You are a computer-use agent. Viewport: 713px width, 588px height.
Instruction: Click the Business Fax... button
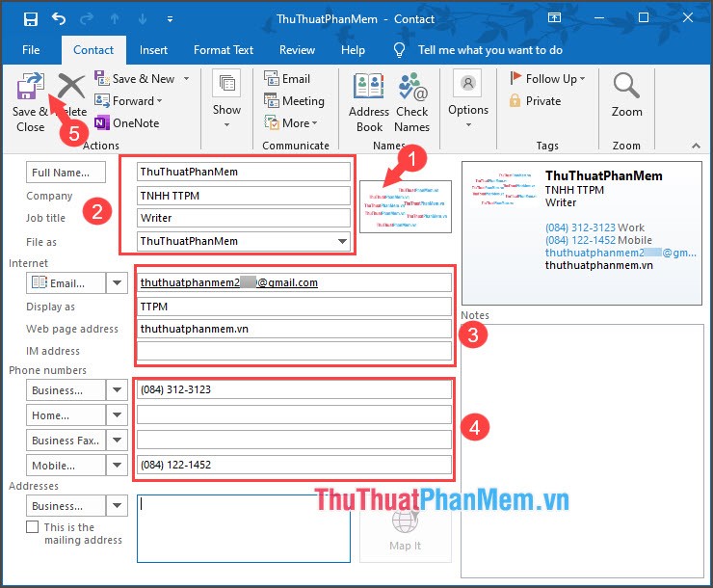pyautogui.click(x=66, y=441)
